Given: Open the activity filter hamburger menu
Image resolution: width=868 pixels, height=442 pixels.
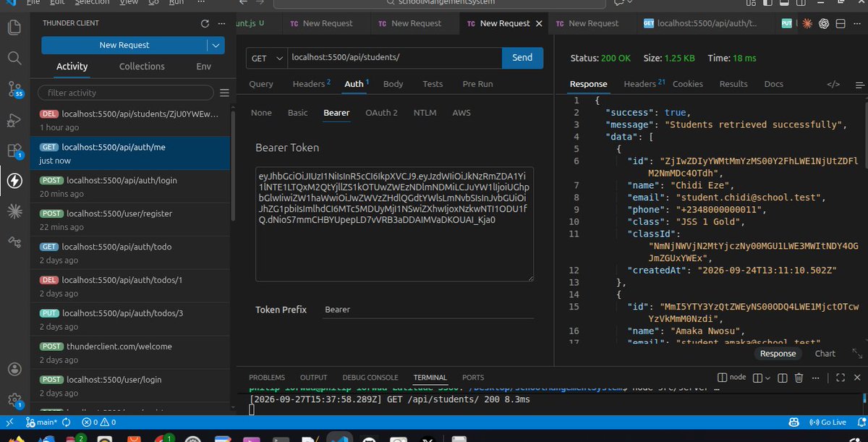Looking at the screenshot, I should tap(224, 93).
